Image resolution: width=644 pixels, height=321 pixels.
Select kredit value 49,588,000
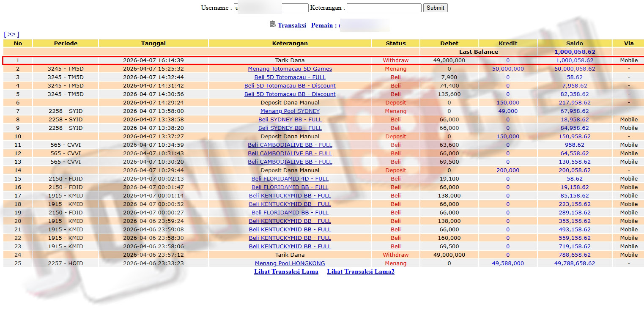click(508, 263)
